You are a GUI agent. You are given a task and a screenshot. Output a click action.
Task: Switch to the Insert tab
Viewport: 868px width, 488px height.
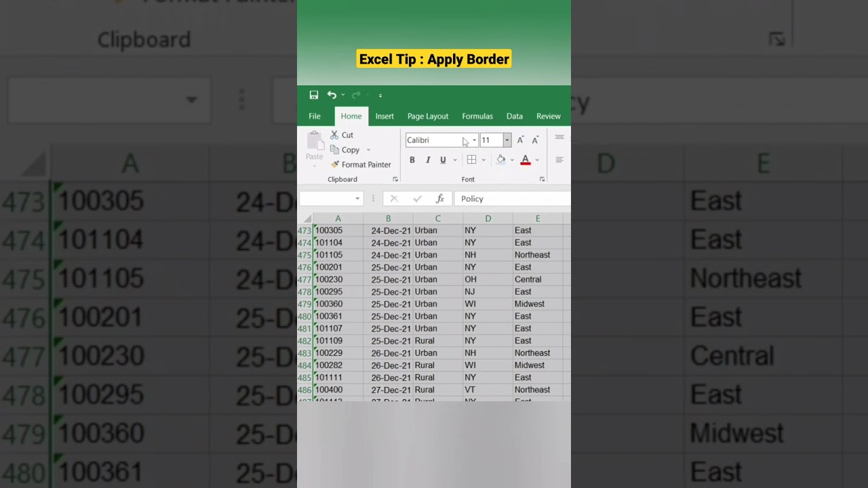[x=384, y=116]
